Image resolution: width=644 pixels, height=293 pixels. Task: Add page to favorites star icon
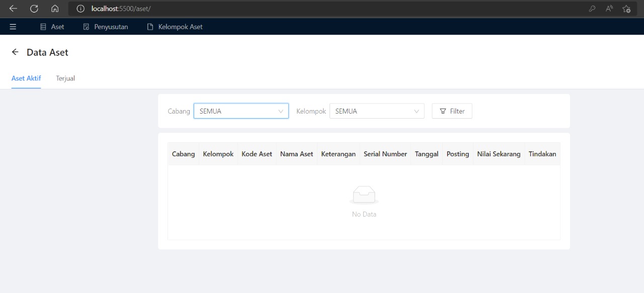(626, 9)
